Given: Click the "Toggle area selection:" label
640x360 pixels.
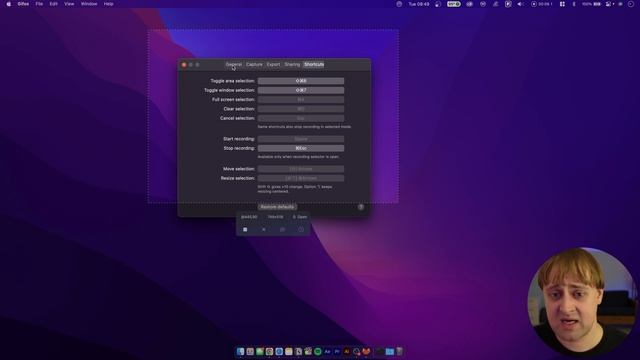Looking at the screenshot, I should click(x=232, y=81).
